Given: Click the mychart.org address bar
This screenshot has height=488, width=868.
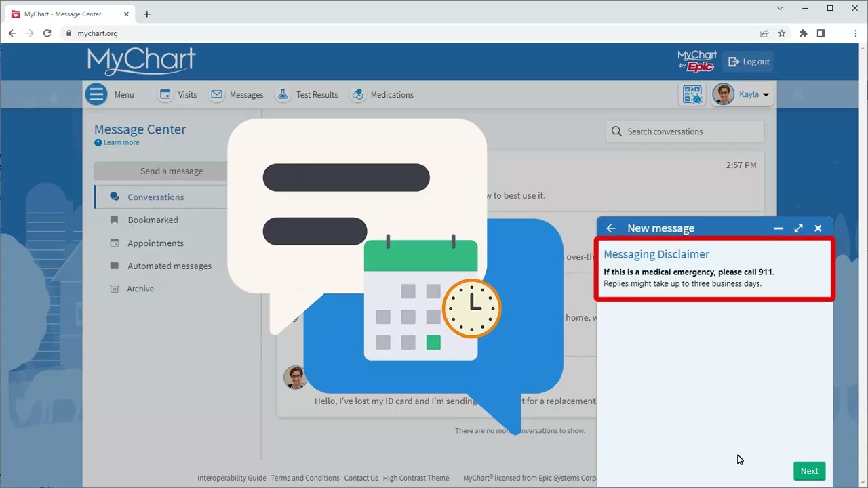Looking at the screenshot, I should click(407, 33).
